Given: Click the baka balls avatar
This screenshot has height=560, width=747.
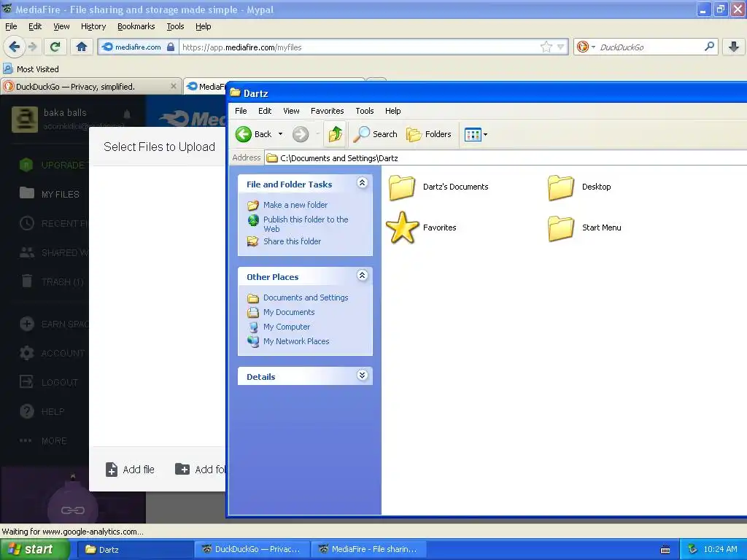Looking at the screenshot, I should pyautogui.click(x=25, y=119).
